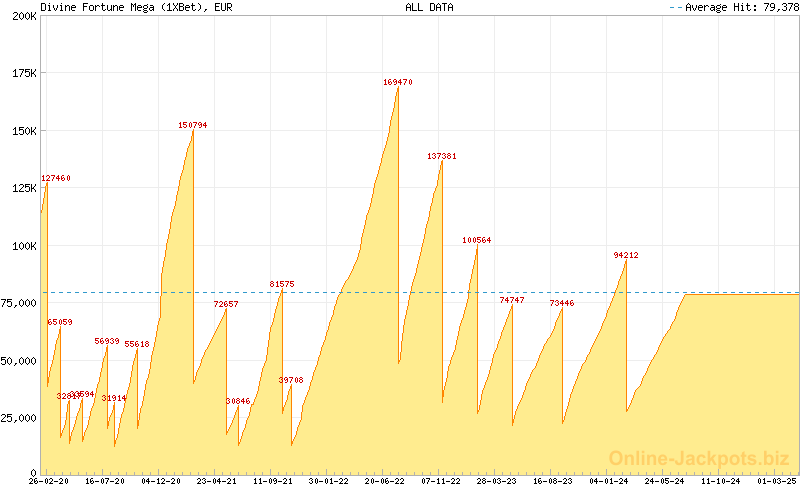Screen dimensions: 800x490
Task: Click the 127460 data point label
Action: [56, 178]
